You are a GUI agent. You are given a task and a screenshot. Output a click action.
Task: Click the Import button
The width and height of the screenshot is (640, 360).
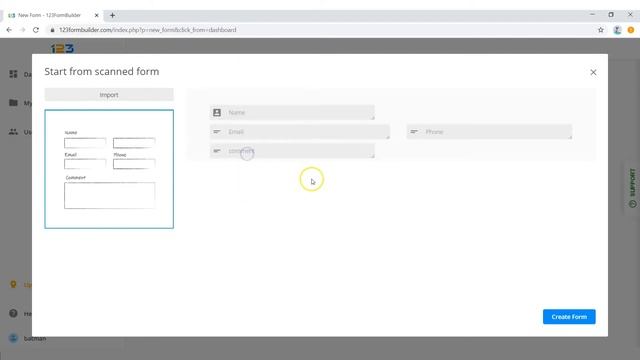click(x=109, y=95)
